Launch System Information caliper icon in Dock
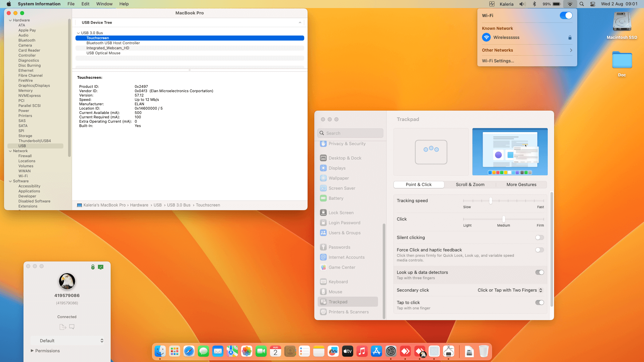Image resolution: width=644 pixels, height=362 pixels. 448,351
